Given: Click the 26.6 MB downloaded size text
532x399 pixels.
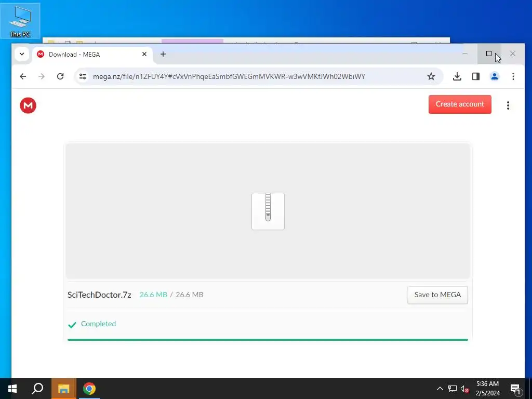Looking at the screenshot, I should click(153, 295).
